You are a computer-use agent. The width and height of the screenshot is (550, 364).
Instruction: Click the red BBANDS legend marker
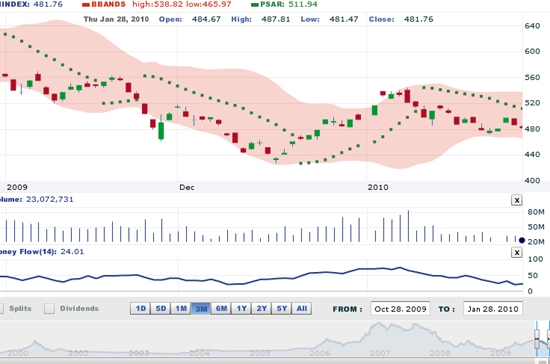pos(86,5)
